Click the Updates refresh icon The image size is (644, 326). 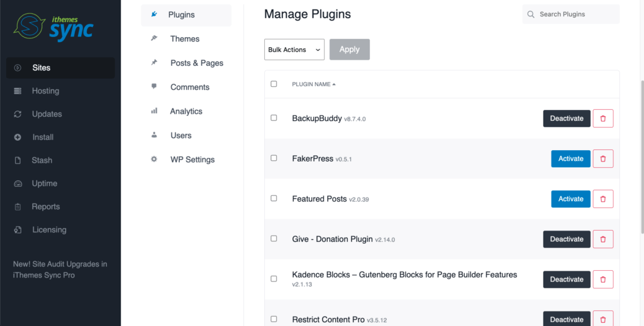tap(18, 114)
